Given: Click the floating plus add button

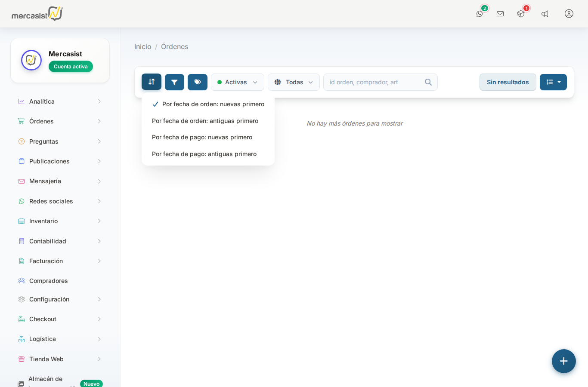Looking at the screenshot, I should [x=564, y=361].
